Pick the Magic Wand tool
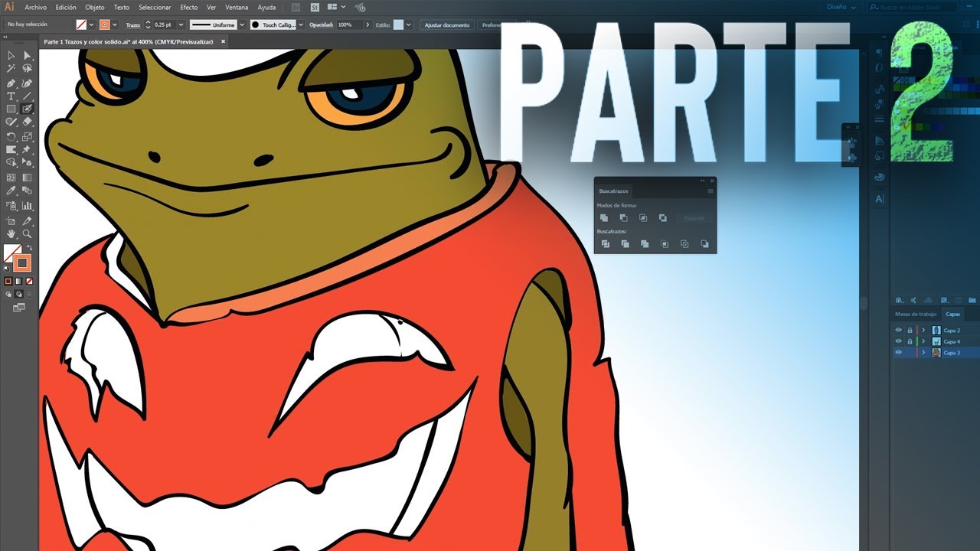Screen dimensions: 980x551 [11, 69]
